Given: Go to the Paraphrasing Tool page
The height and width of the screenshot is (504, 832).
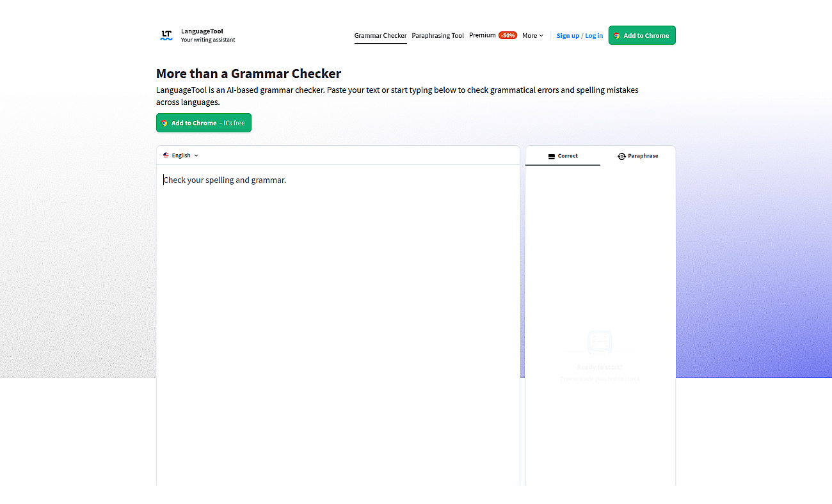Looking at the screenshot, I should point(438,36).
